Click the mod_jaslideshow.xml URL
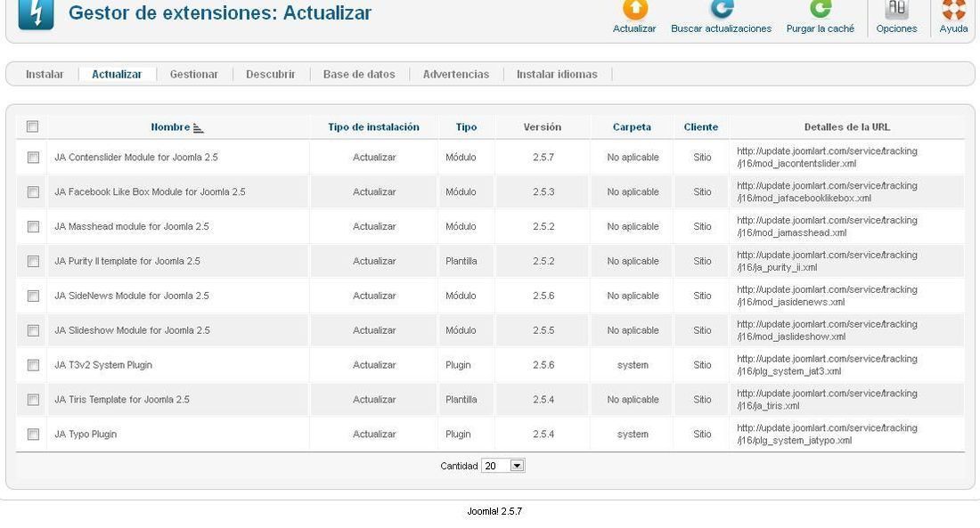This screenshot has width=980, height=528. pyautogui.click(x=827, y=330)
